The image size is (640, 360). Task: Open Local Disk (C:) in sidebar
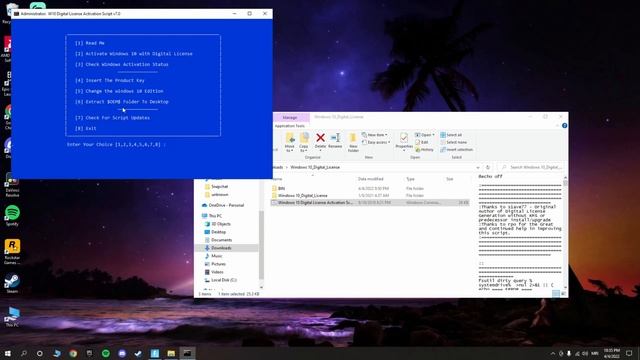point(220,280)
